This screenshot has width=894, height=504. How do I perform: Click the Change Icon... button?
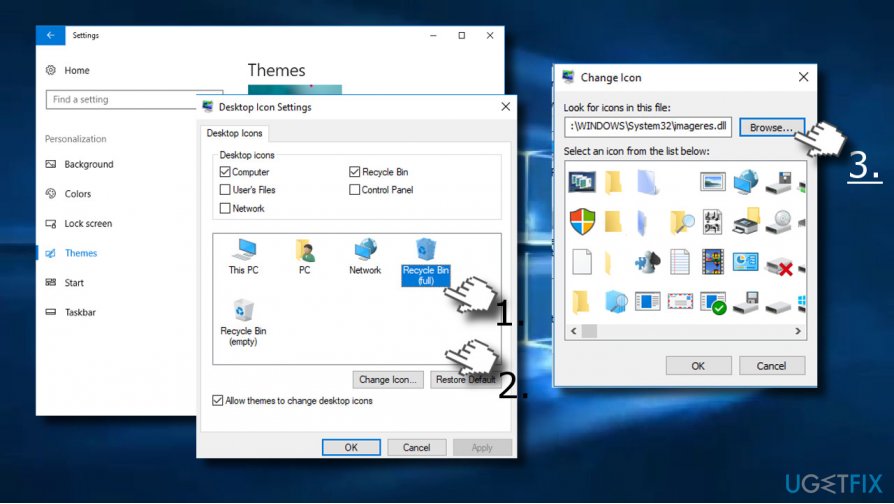point(388,379)
